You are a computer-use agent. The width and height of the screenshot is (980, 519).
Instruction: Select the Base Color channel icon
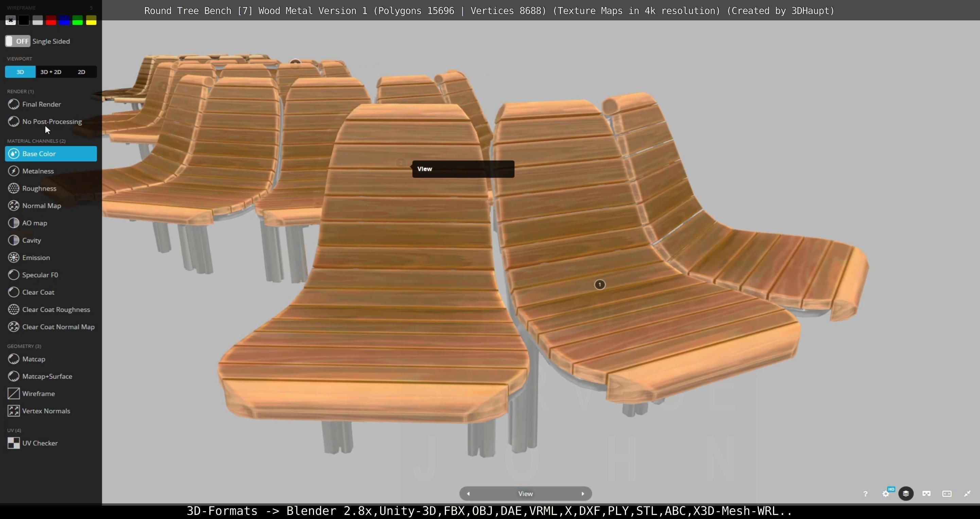pyautogui.click(x=14, y=154)
